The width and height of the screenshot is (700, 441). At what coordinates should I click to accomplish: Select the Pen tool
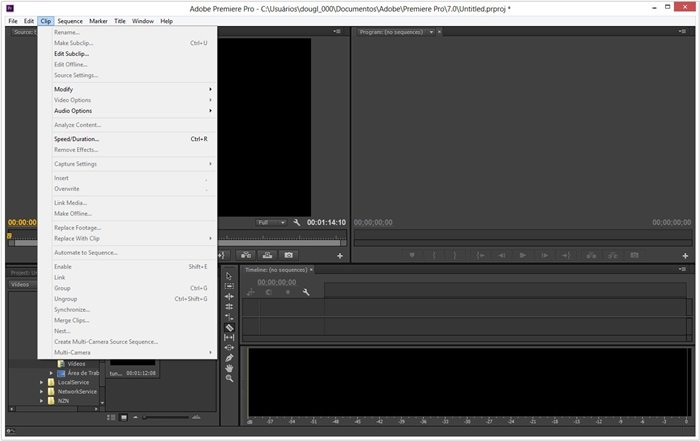pyautogui.click(x=229, y=358)
